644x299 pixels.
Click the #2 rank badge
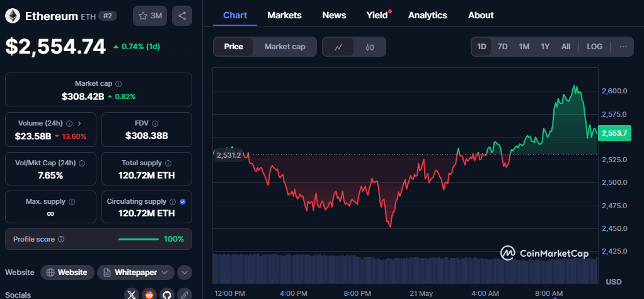click(108, 16)
